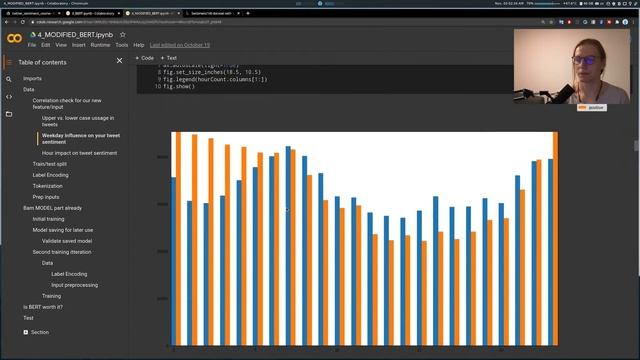Jump to Data section under Imports
640x360 pixels.
coord(29,89)
